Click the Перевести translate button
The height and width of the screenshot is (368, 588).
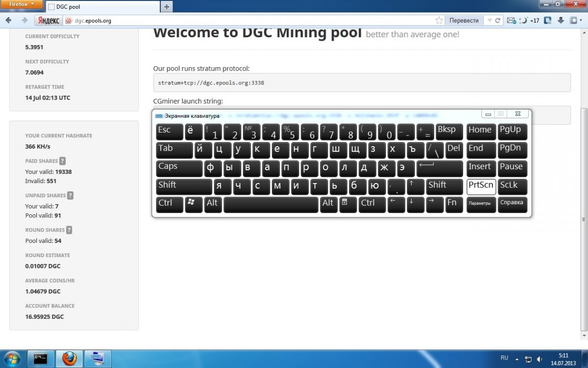coord(464,21)
